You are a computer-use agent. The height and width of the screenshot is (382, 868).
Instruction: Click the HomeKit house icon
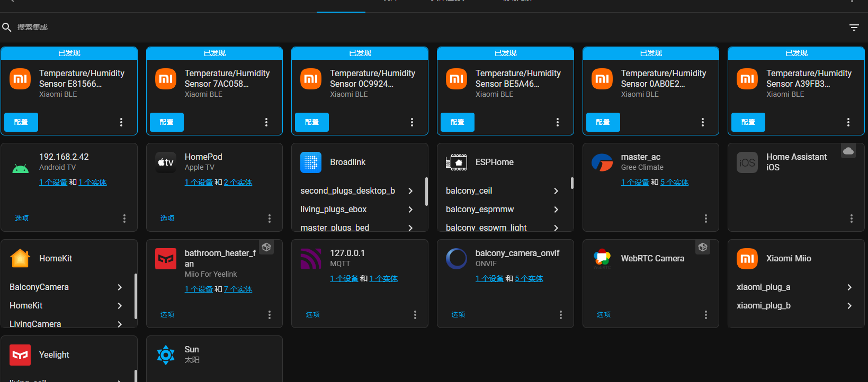click(20, 259)
